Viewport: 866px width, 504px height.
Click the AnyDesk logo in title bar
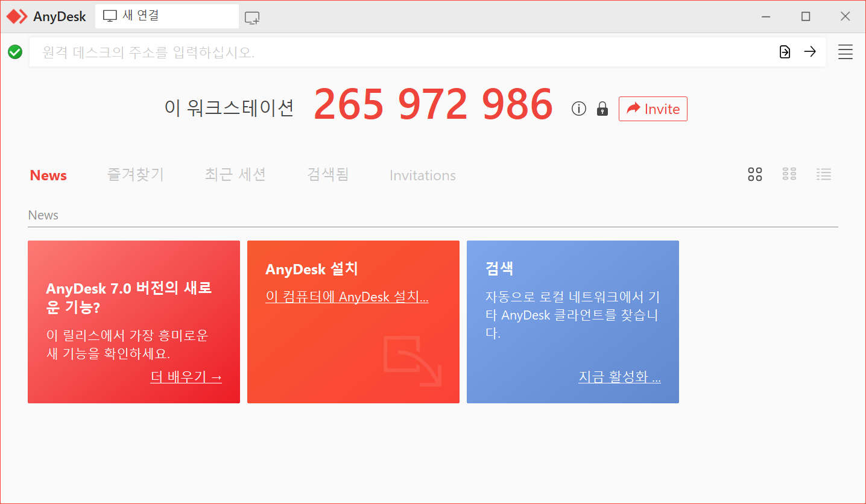(17, 16)
